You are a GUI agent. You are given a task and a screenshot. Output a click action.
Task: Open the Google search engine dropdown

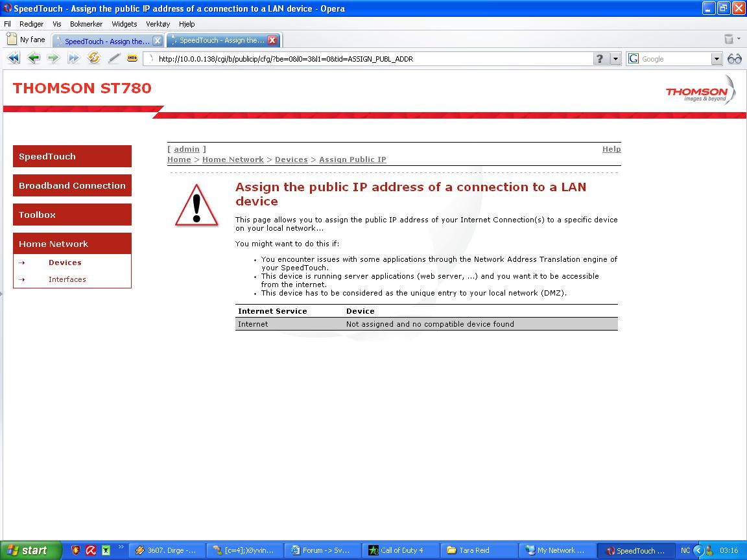tap(716, 58)
